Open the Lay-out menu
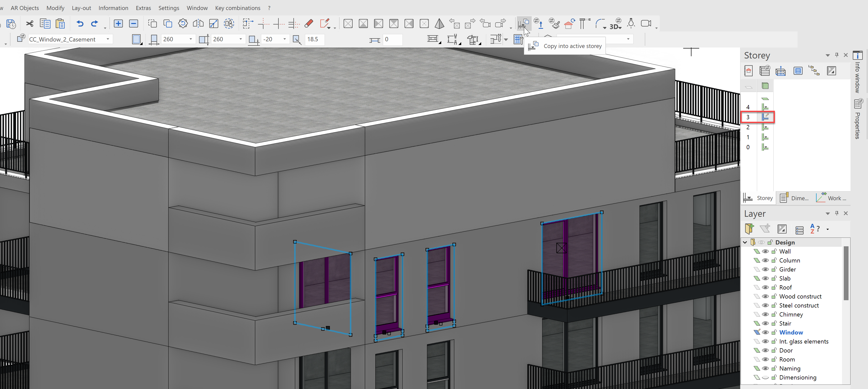Screen dimensions: 868x389 (x=81, y=8)
